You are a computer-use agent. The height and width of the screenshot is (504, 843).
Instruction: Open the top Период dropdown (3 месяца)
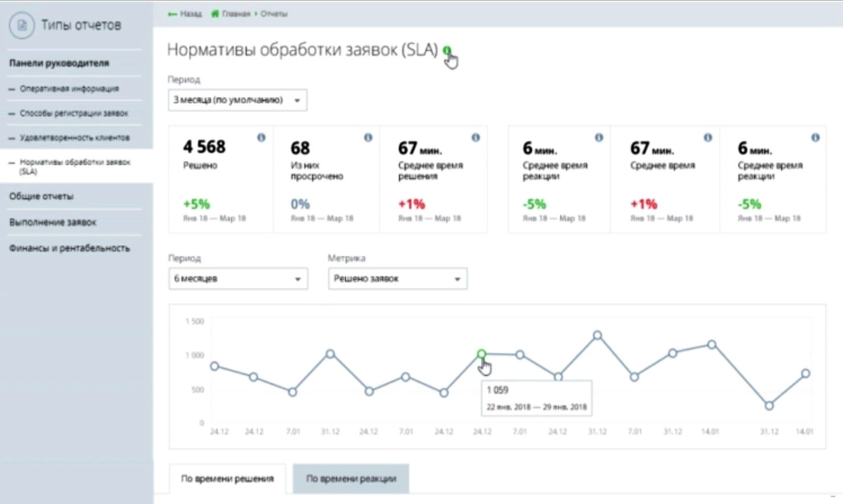pyautogui.click(x=238, y=100)
